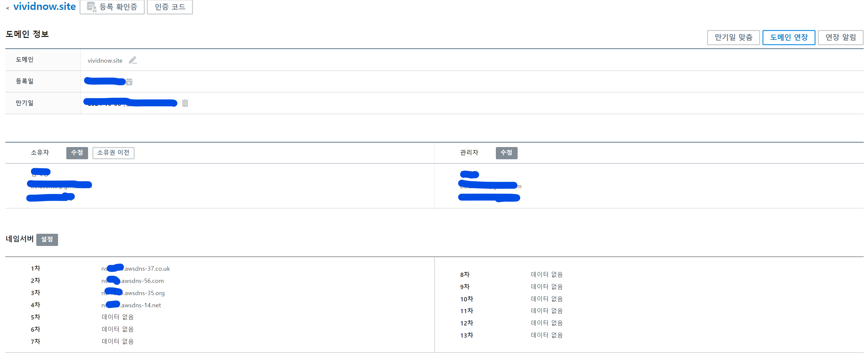Click the vividnow.site text in 도메인 row
This screenshot has width=868, height=363.
(x=105, y=61)
